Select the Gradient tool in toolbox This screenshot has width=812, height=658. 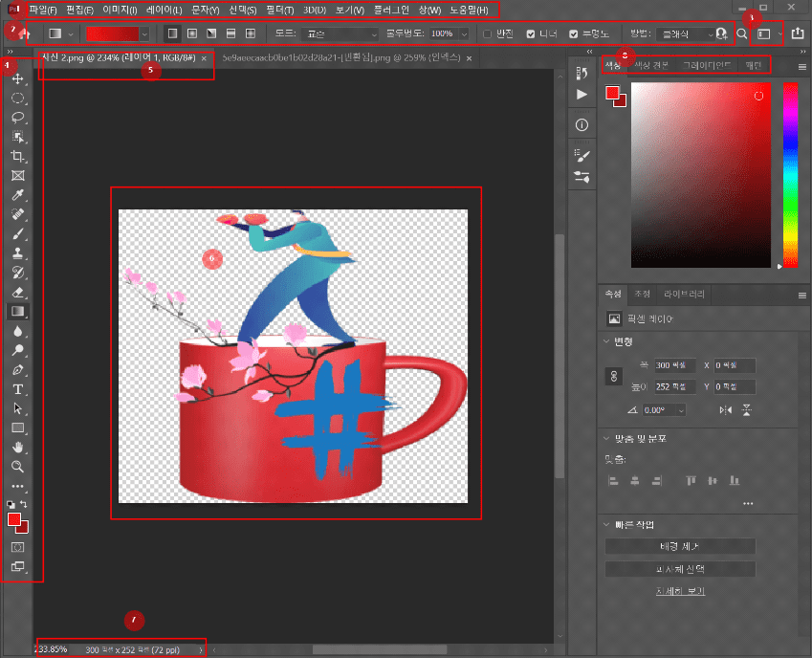(x=17, y=311)
